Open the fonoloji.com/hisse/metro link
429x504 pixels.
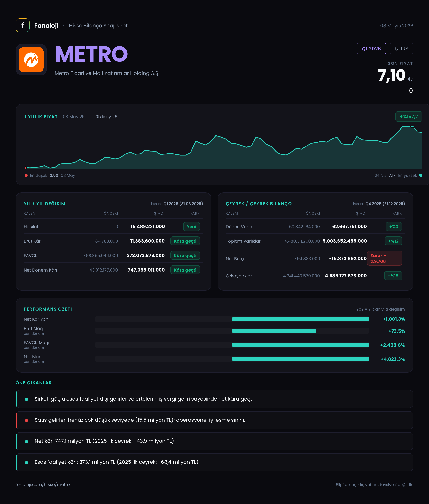[43, 484]
